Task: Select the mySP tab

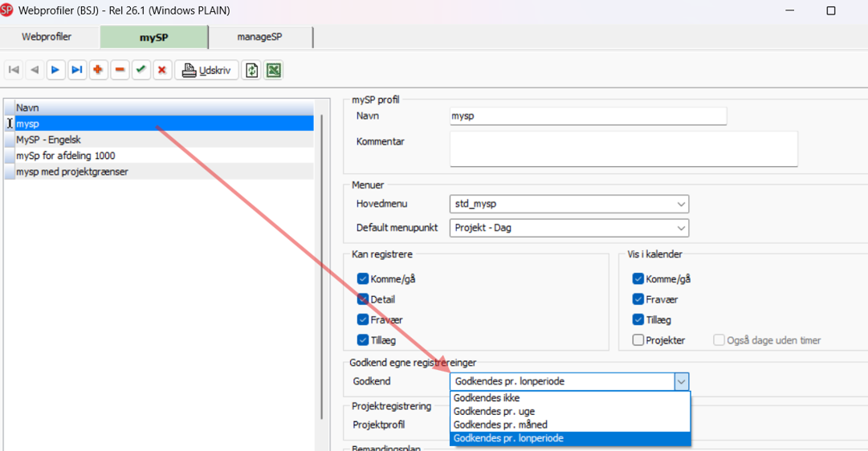Action: point(154,38)
